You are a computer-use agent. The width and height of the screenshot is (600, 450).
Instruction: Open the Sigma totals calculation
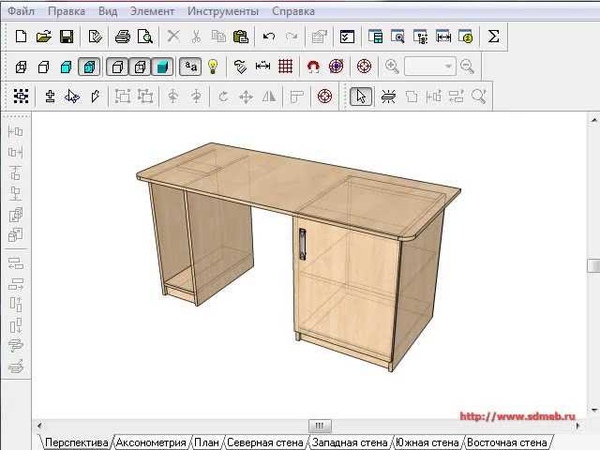(493, 37)
